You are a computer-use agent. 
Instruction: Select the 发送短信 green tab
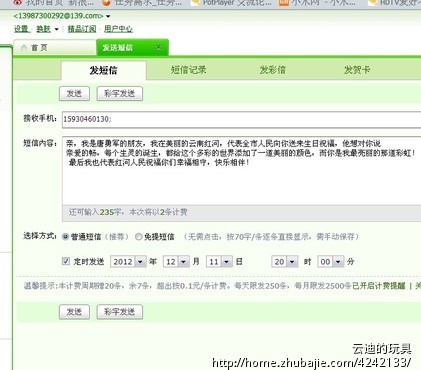pyautogui.click(x=132, y=47)
